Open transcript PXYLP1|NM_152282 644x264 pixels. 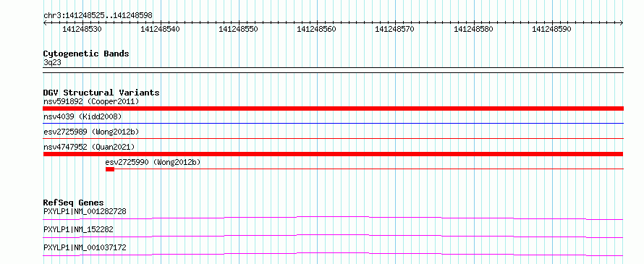[78, 229]
